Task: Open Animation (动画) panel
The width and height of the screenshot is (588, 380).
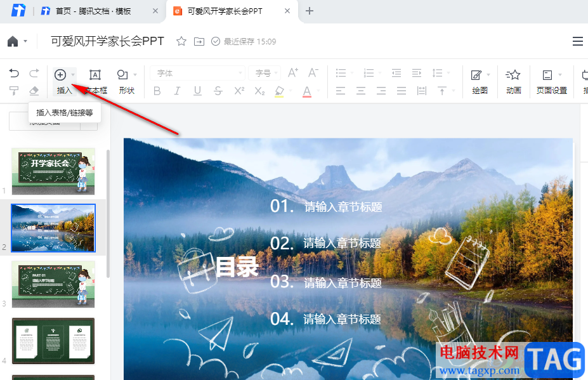Action: pyautogui.click(x=513, y=81)
